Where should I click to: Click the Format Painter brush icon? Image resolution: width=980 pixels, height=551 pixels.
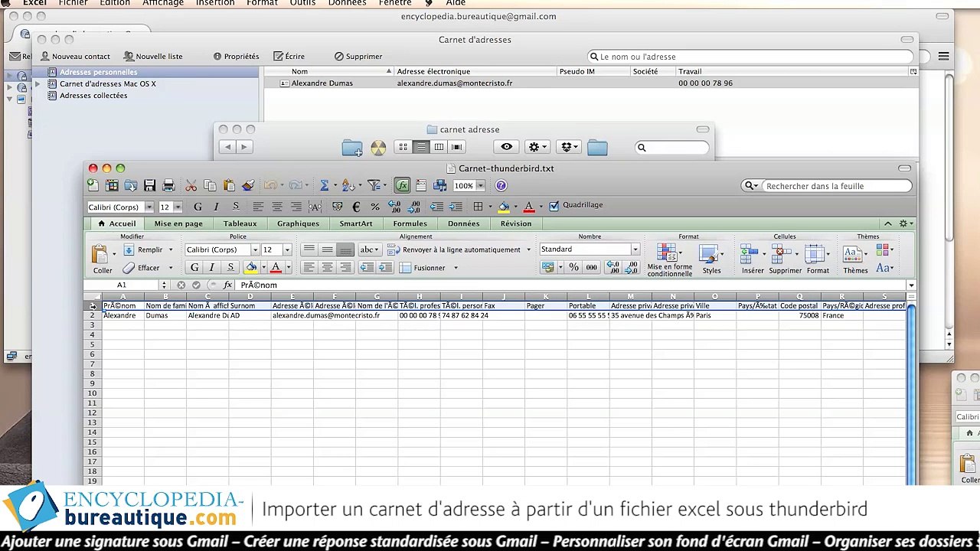[x=248, y=185]
